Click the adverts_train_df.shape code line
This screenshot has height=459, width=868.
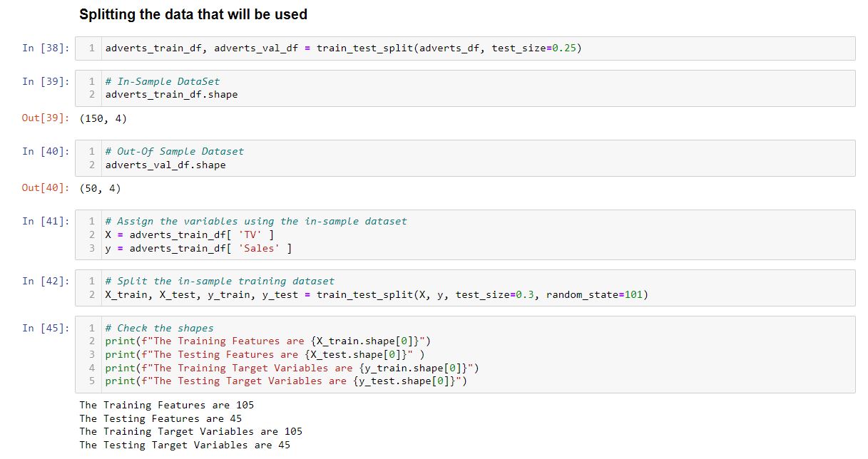(171, 94)
